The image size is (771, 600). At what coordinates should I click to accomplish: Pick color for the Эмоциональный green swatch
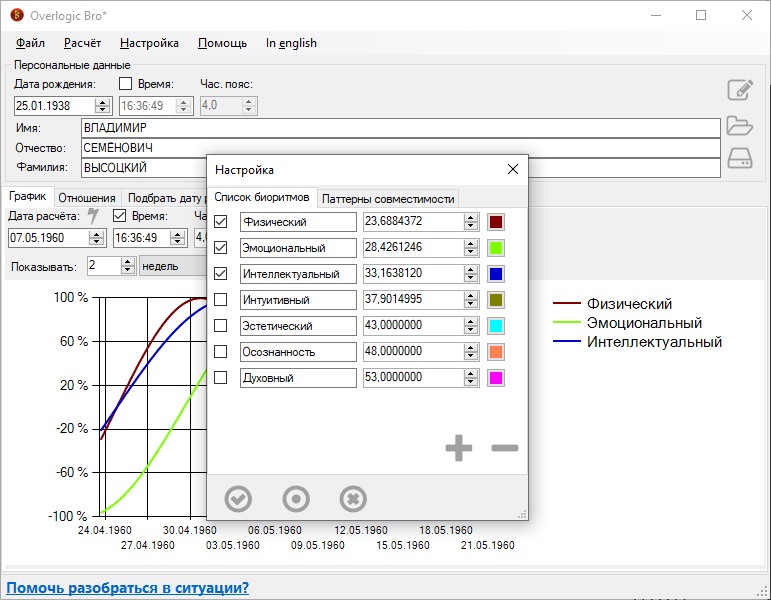point(495,248)
